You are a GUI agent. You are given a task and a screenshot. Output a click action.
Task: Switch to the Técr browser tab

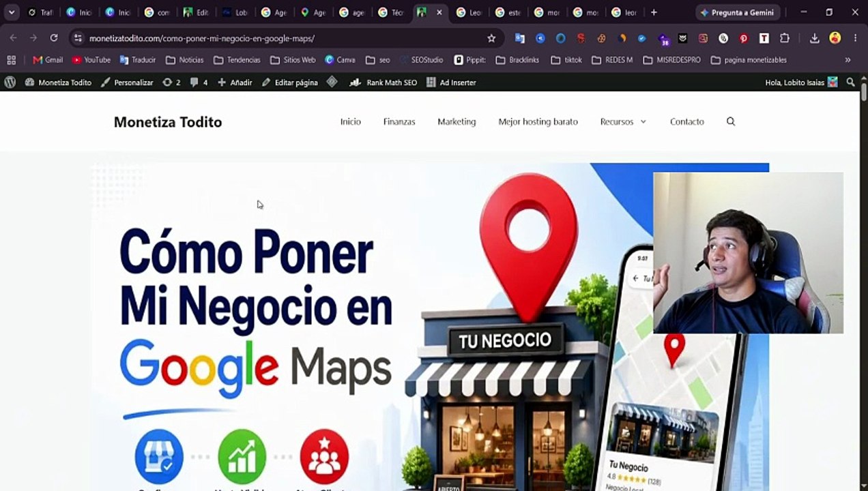pos(390,12)
